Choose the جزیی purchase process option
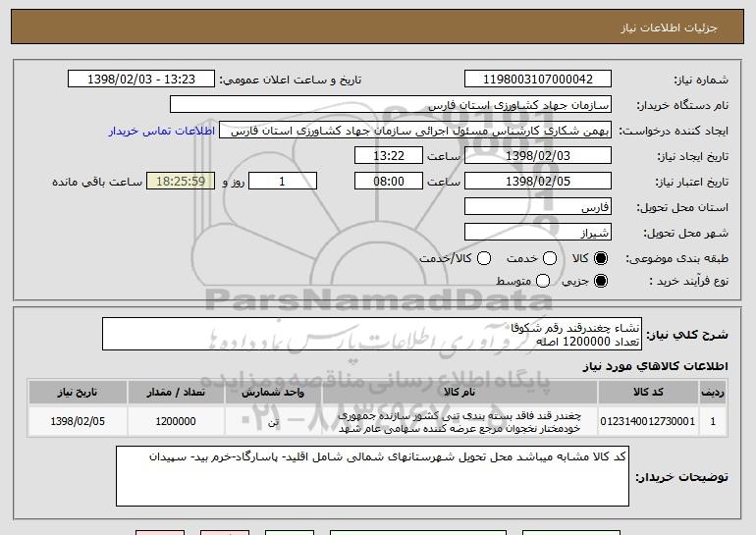Screen dimensions: 756x535 (601, 281)
